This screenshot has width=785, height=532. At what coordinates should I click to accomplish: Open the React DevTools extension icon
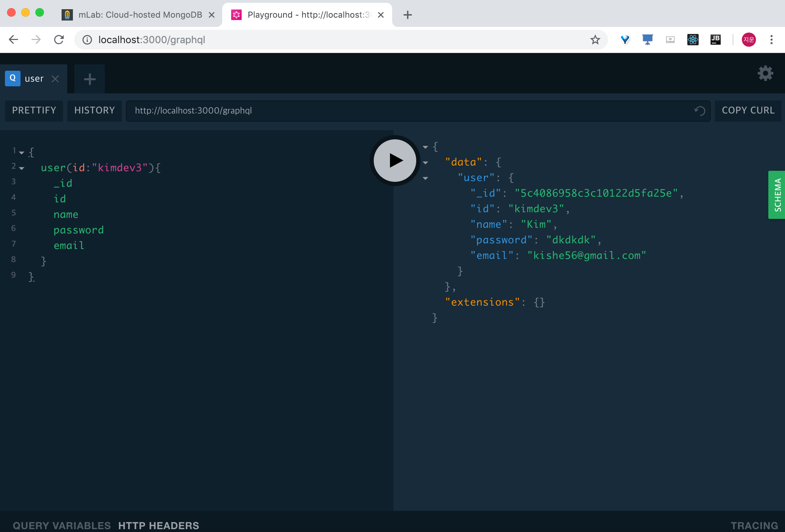click(693, 40)
